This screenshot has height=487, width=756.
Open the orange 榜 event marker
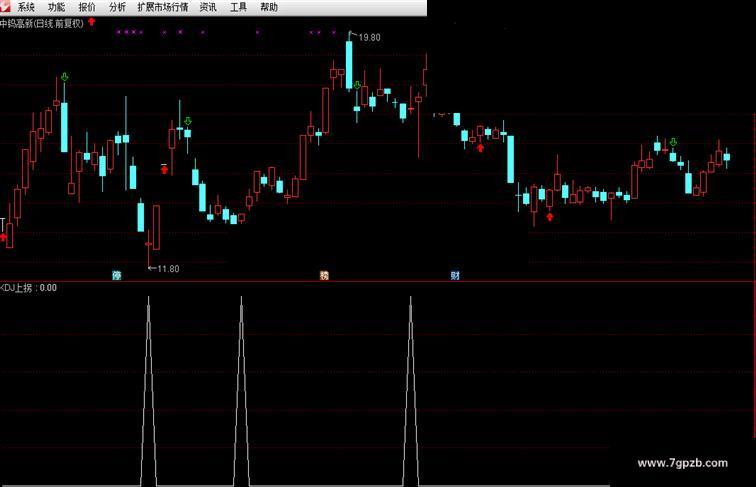(324, 275)
